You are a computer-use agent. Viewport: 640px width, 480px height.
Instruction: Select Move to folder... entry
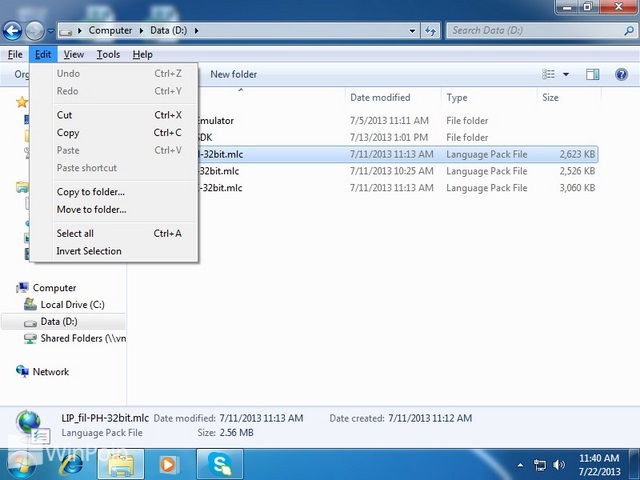pos(114,209)
